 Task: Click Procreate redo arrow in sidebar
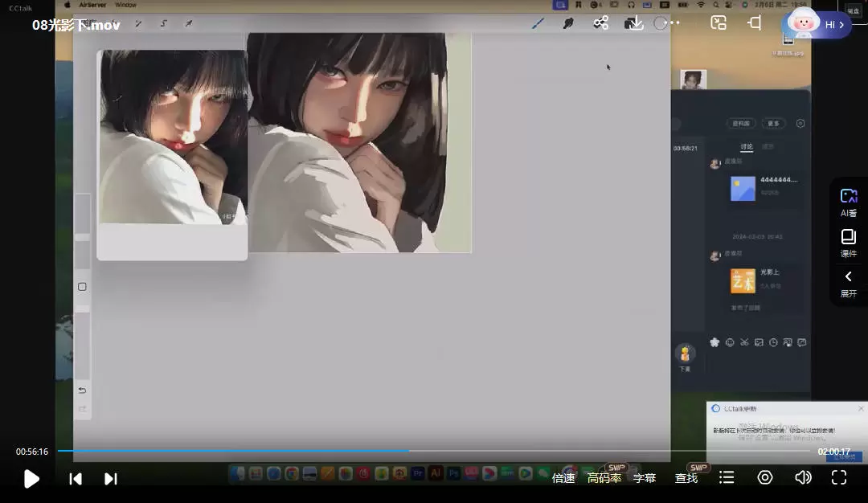tap(82, 409)
